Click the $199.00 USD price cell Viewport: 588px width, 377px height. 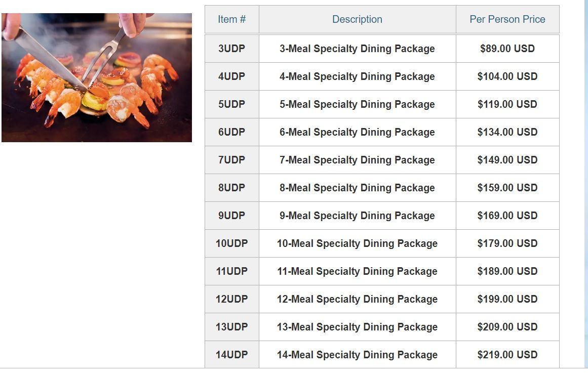coord(507,299)
